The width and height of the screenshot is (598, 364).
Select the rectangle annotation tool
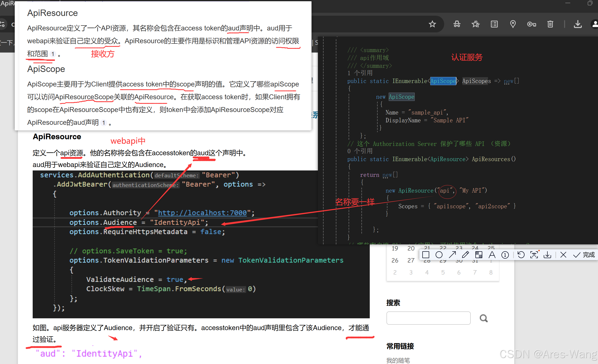click(x=426, y=255)
